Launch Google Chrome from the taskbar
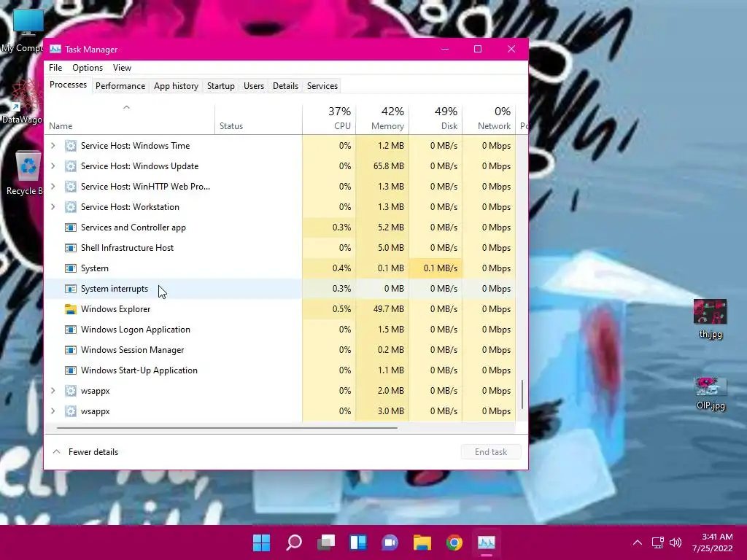747x560 pixels. pyautogui.click(x=454, y=542)
